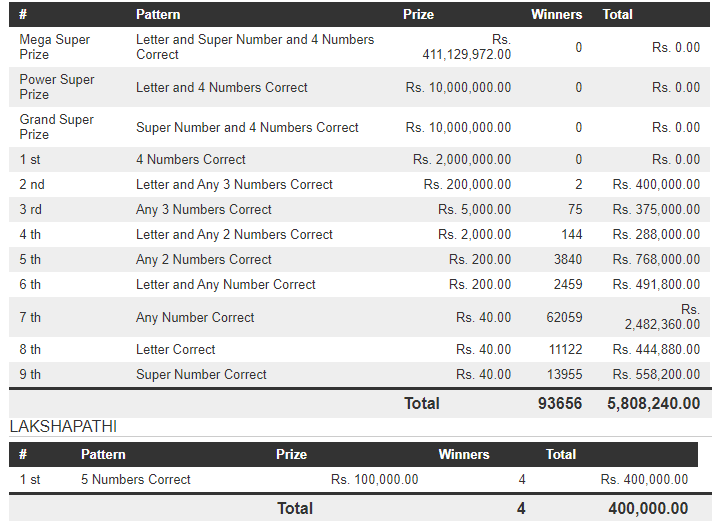Click the Winners column header
The width and height of the screenshot is (712, 521).
[556, 15]
